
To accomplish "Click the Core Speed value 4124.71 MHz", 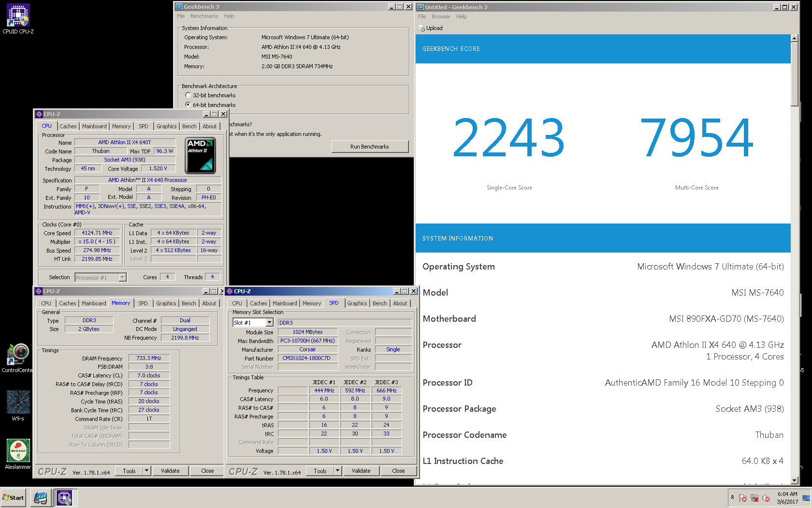I will click(97, 233).
